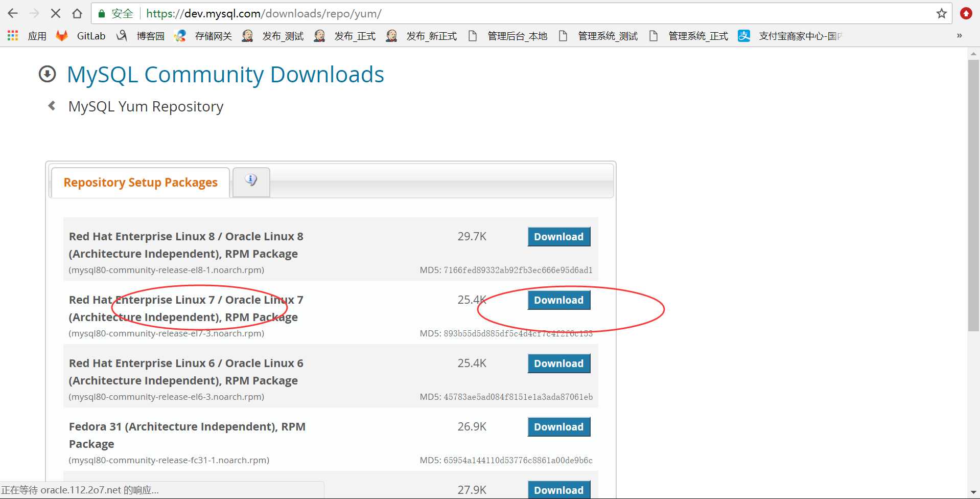Click the MD5 value 65954a144110d53776c8861a00de9b6c
The image size is (980, 499).
[x=518, y=460]
